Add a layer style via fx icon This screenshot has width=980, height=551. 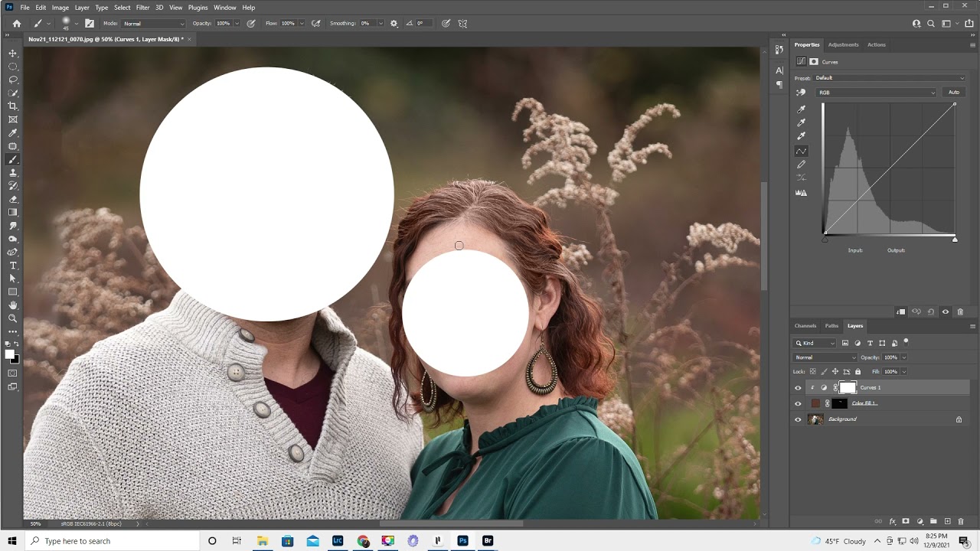[893, 521]
